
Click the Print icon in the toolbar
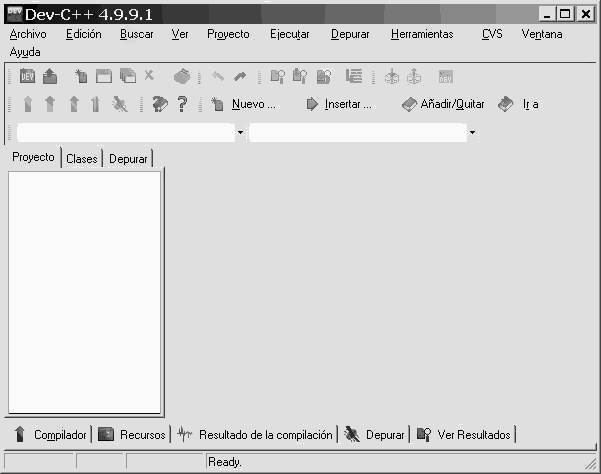(181, 76)
